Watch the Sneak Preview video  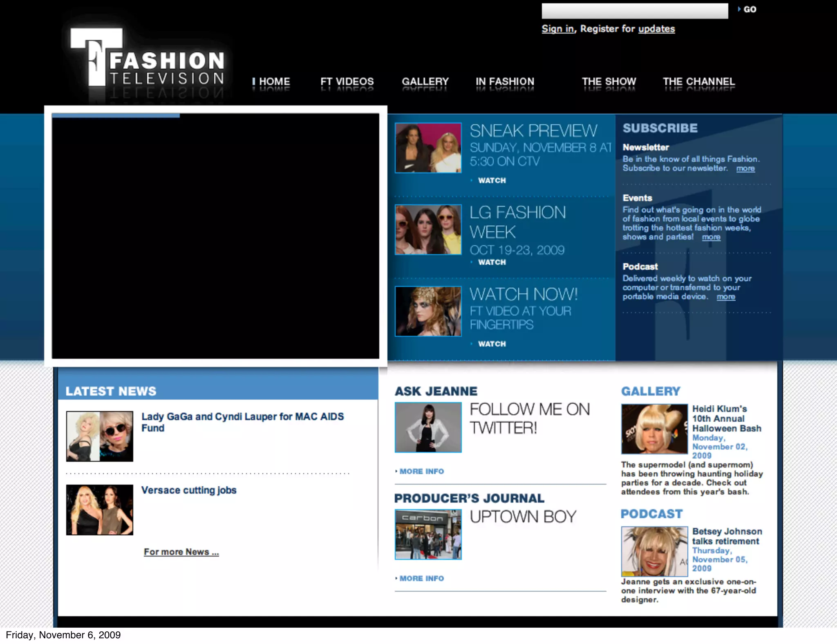click(x=492, y=180)
